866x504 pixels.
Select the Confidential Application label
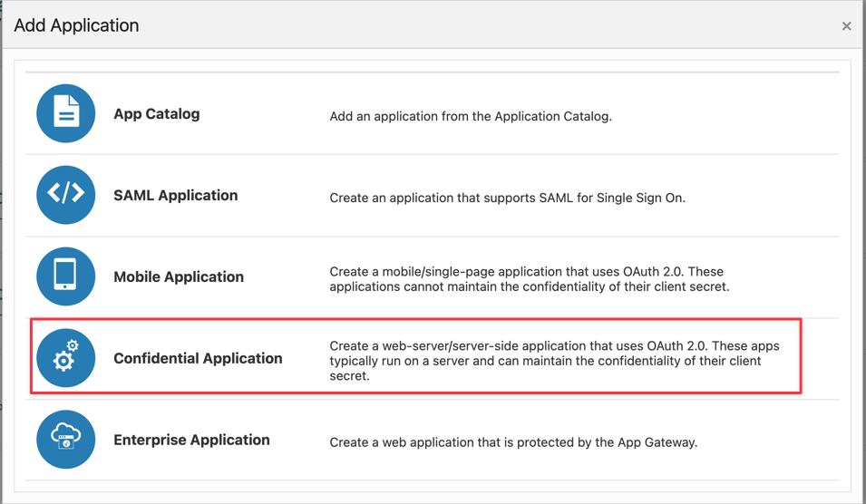coord(198,359)
